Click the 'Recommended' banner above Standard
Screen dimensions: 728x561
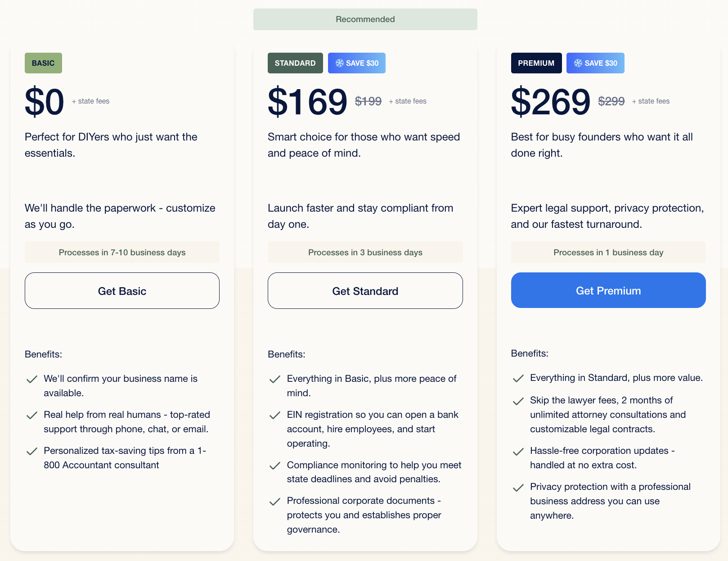pyautogui.click(x=365, y=19)
